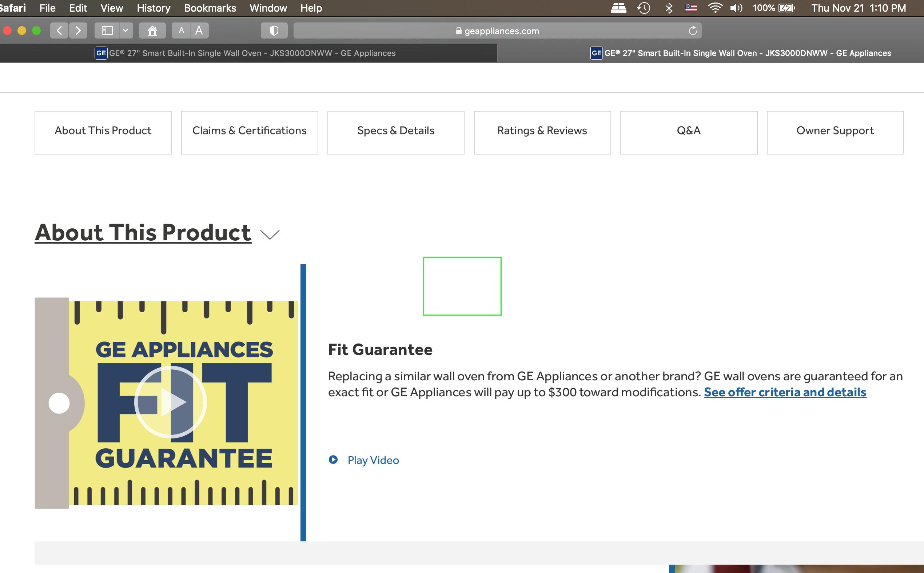Go forward with Safari's forward arrow

[x=78, y=30]
